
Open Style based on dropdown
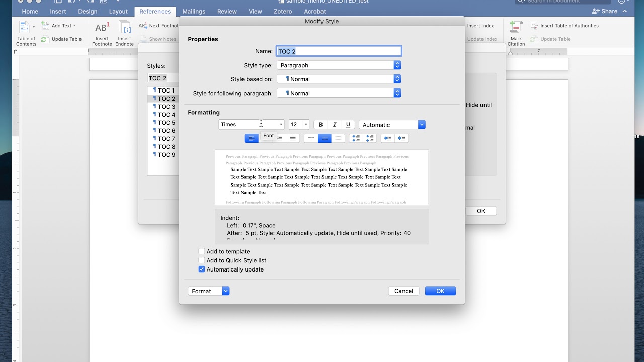339,79
